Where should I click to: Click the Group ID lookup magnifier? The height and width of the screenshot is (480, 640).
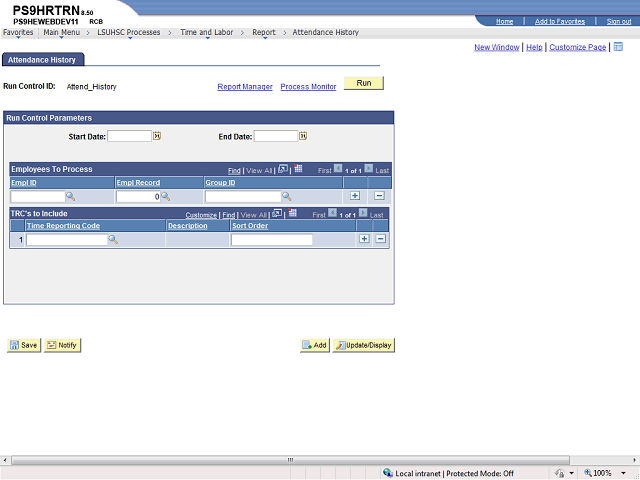286,197
